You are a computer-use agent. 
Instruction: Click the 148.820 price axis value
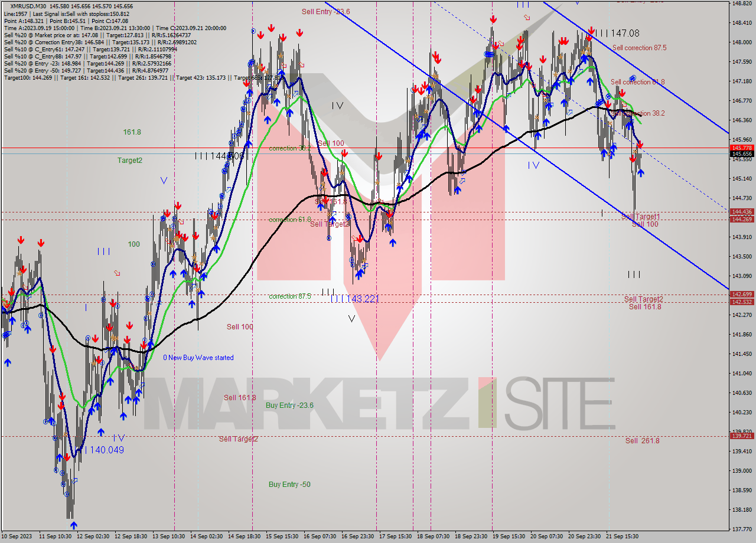742,4
